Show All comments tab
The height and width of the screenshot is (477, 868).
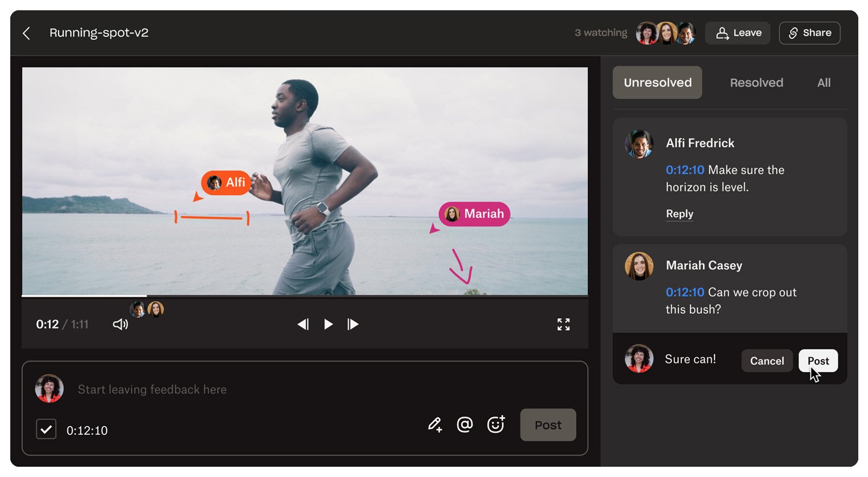[823, 83]
